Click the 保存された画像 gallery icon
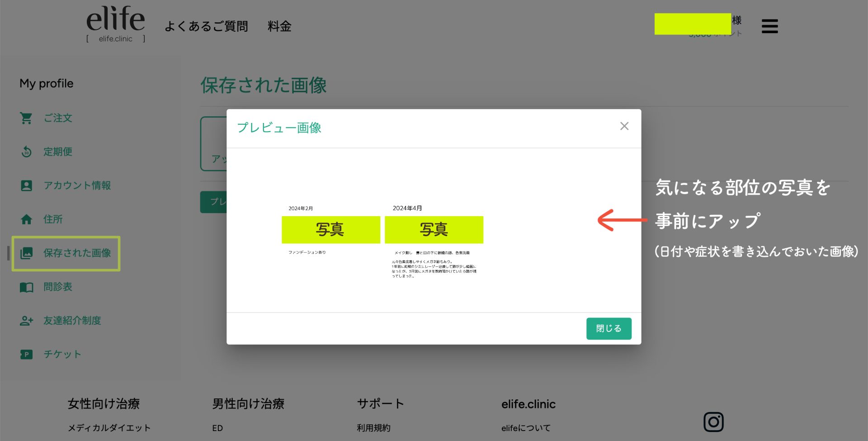This screenshot has width=868, height=441. (26, 253)
